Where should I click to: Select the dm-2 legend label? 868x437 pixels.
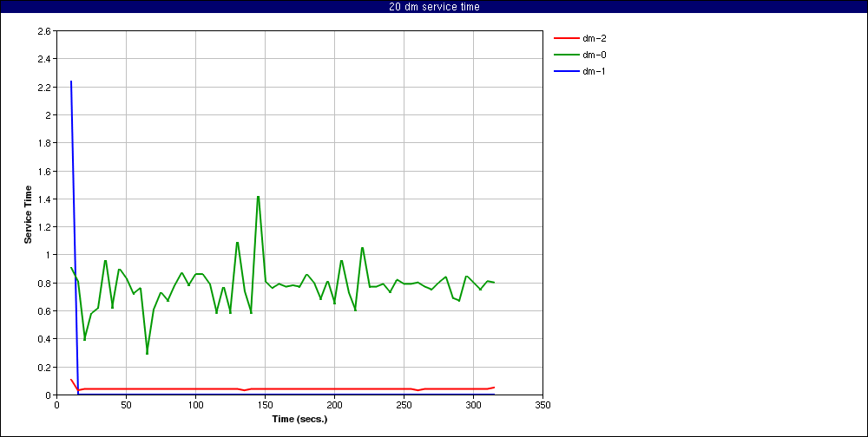[594, 39]
